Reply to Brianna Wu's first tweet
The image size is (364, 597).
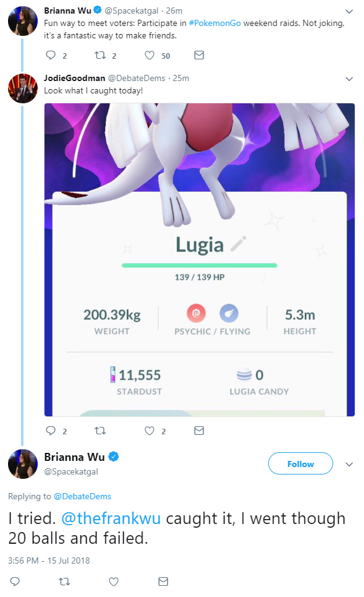point(51,55)
